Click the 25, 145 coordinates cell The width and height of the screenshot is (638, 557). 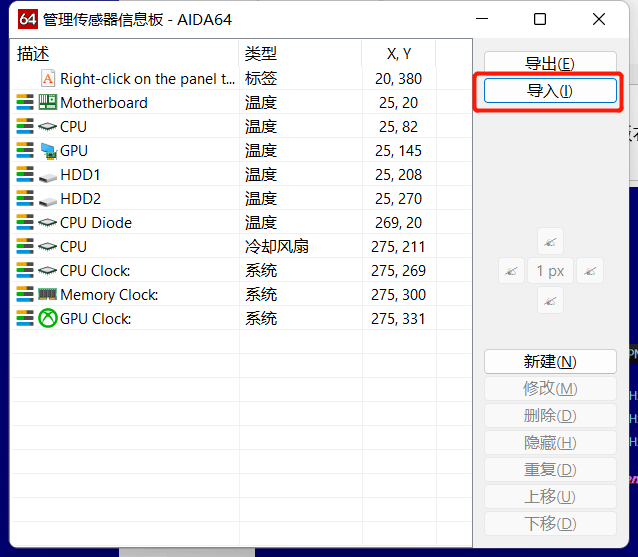(x=398, y=151)
